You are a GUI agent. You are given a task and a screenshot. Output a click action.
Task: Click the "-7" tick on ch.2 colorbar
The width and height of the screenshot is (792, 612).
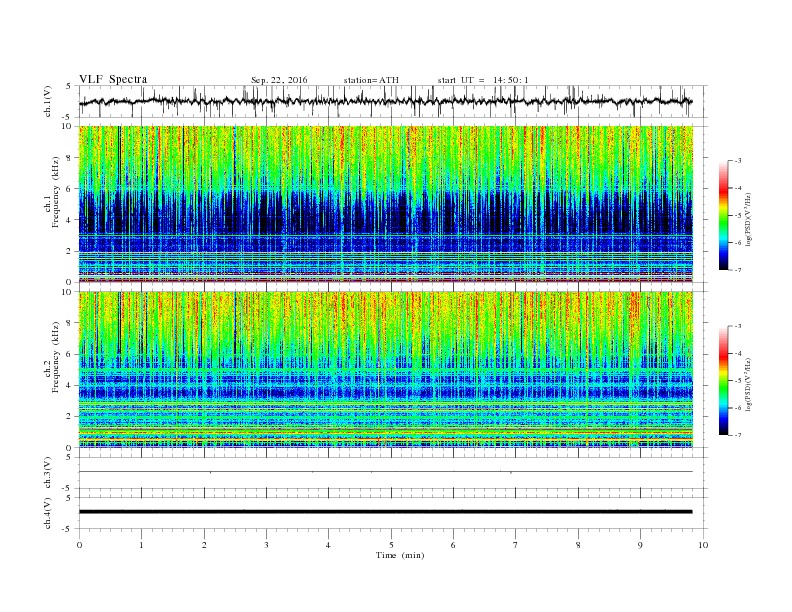tap(737, 435)
